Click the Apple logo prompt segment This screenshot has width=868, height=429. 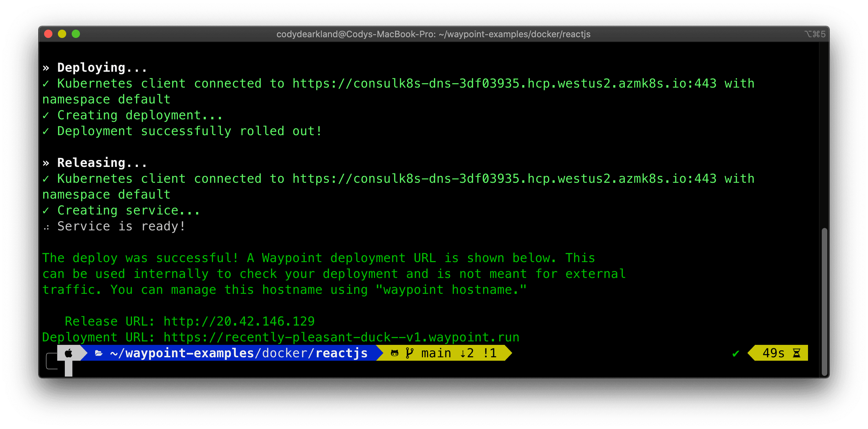(69, 353)
